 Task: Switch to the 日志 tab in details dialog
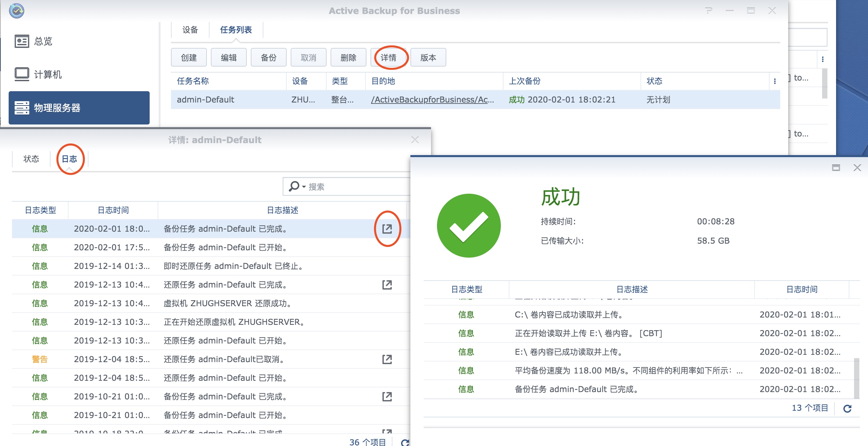[70, 159]
